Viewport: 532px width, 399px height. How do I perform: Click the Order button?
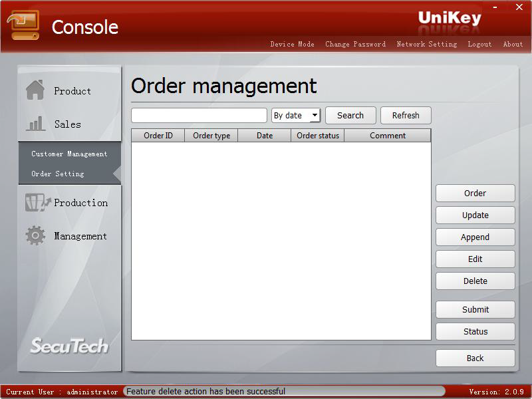tap(475, 193)
